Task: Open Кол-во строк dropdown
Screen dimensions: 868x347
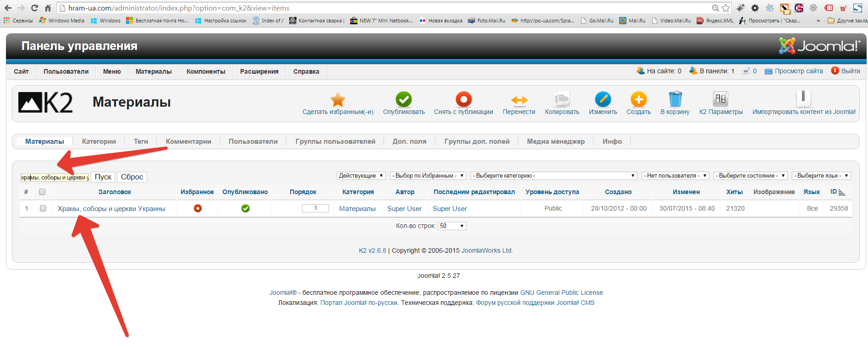Action: pyautogui.click(x=452, y=226)
